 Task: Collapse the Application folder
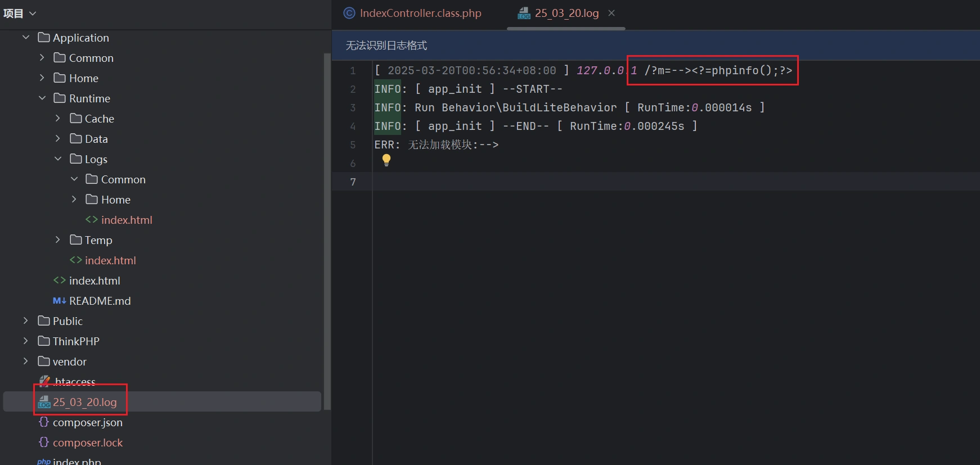(x=26, y=38)
